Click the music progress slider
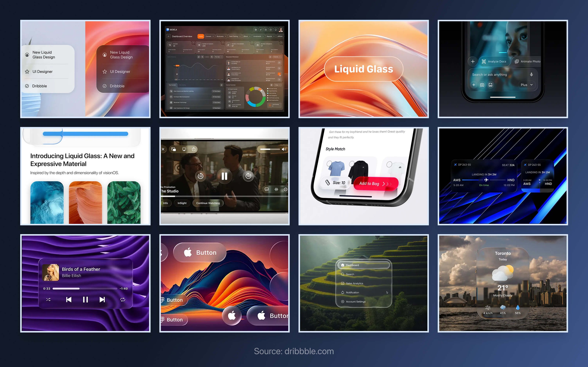The image size is (588, 367). pos(85,289)
